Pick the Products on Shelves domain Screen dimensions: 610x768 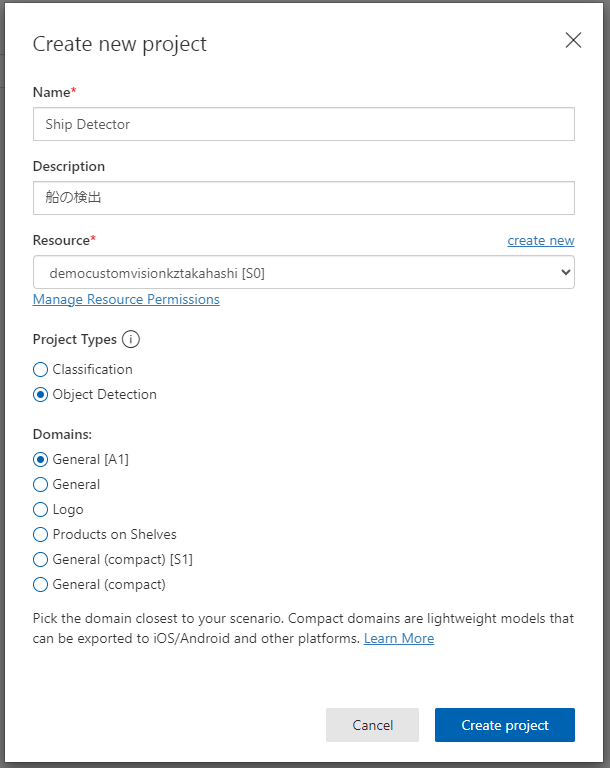pyautogui.click(x=41, y=534)
